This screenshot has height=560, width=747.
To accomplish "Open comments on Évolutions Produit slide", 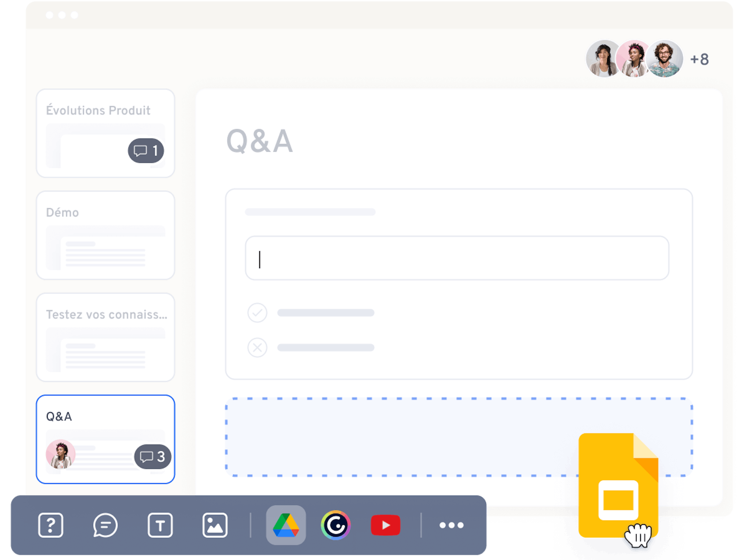I will coord(145,151).
